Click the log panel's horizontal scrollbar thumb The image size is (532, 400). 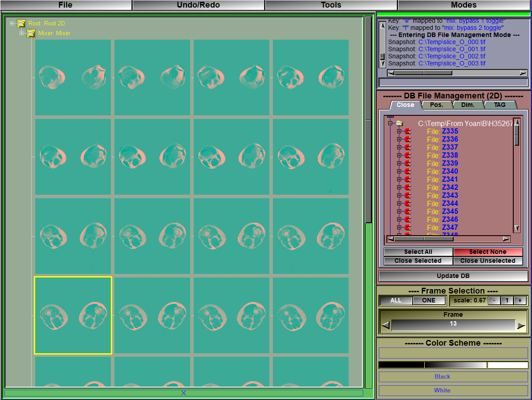[x=423, y=73]
